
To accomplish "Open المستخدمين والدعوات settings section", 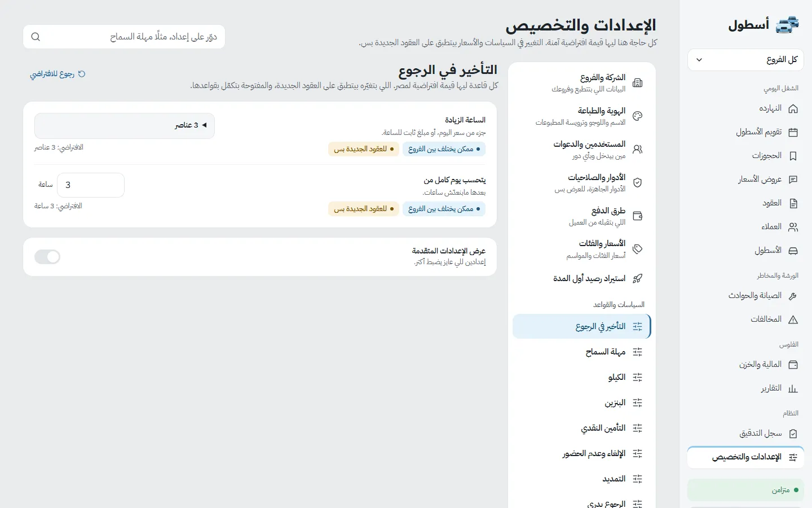I will (581, 150).
